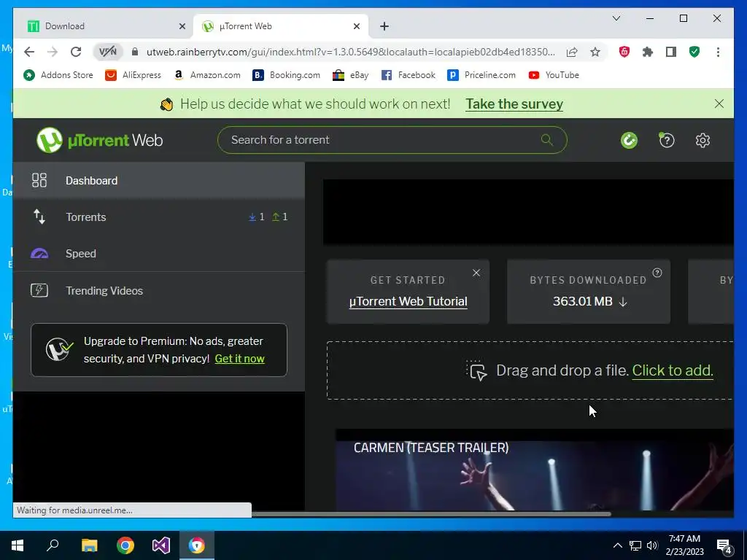Close the µTorrent Web browser tab
Viewport: 747px width, 560px height.
pos(356,27)
